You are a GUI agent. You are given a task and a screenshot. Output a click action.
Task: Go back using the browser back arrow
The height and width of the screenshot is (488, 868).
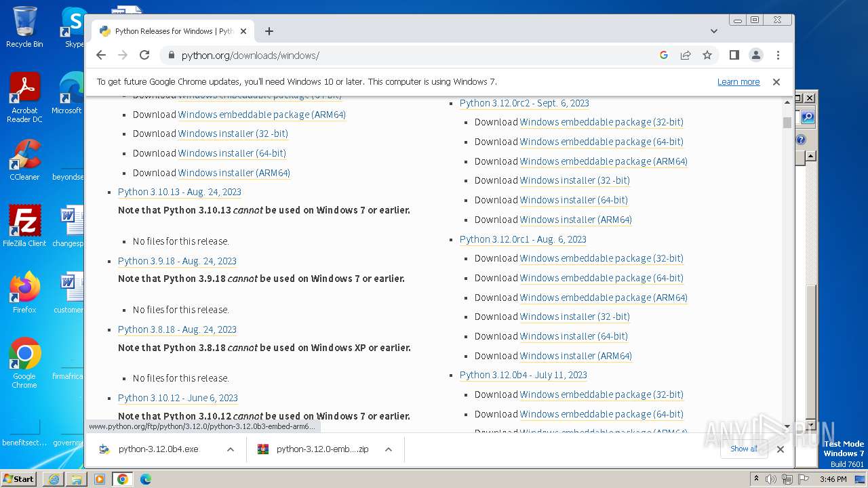[101, 56]
